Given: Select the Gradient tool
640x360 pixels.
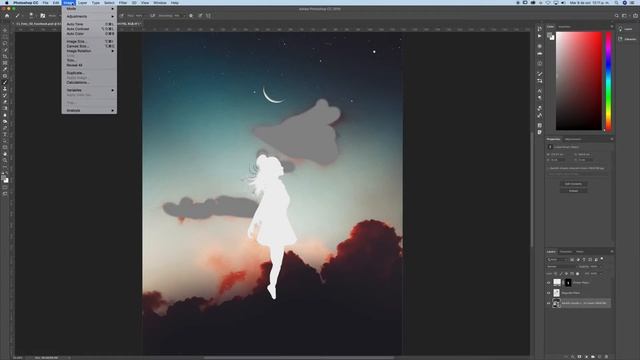Looking at the screenshot, I should [5, 109].
